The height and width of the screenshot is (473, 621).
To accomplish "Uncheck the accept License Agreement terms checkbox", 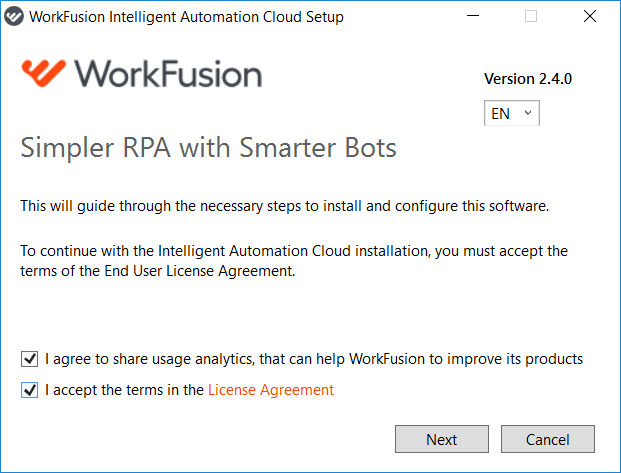I will [x=29, y=390].
